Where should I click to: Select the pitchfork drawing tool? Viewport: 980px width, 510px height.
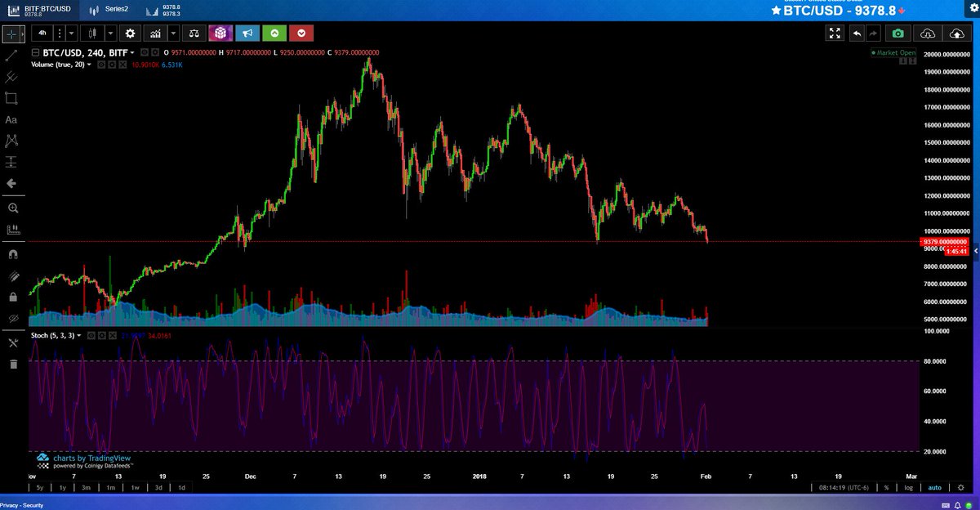pyautogui.click(x=11, y=77)
